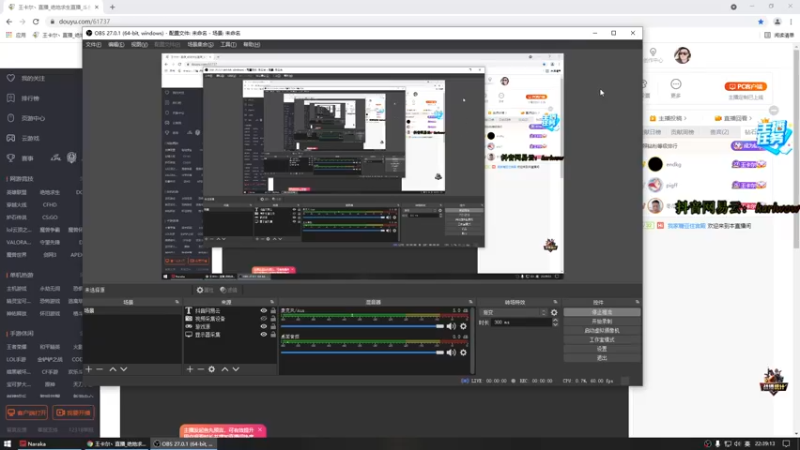Screen dimensions: 800x450
Task: Click 工作室模式 studio mode button
Action: tap(602, 340)
